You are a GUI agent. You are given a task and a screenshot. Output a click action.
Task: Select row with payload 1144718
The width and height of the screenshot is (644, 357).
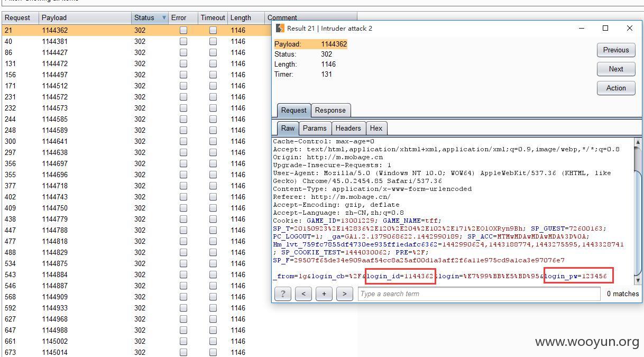pyautogui.click(x=136, y=186)
